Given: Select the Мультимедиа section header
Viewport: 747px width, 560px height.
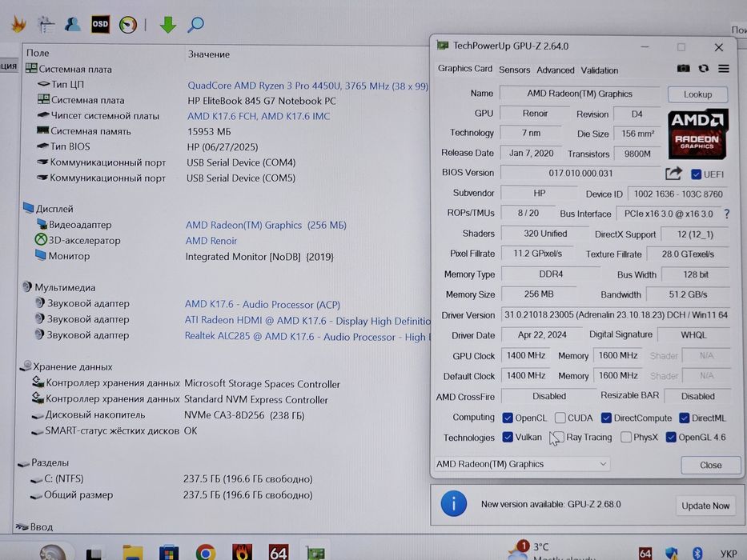Looking at the screenshot, I should (59, 288).
